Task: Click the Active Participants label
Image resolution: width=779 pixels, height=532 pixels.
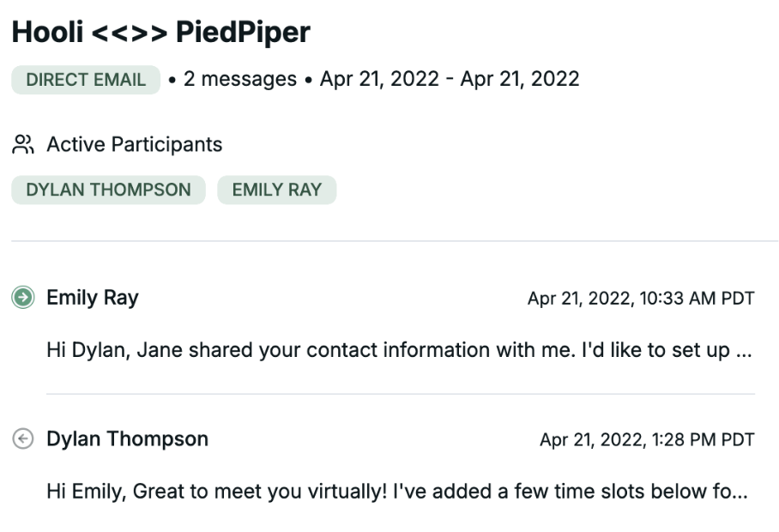Action: (134, 144)
